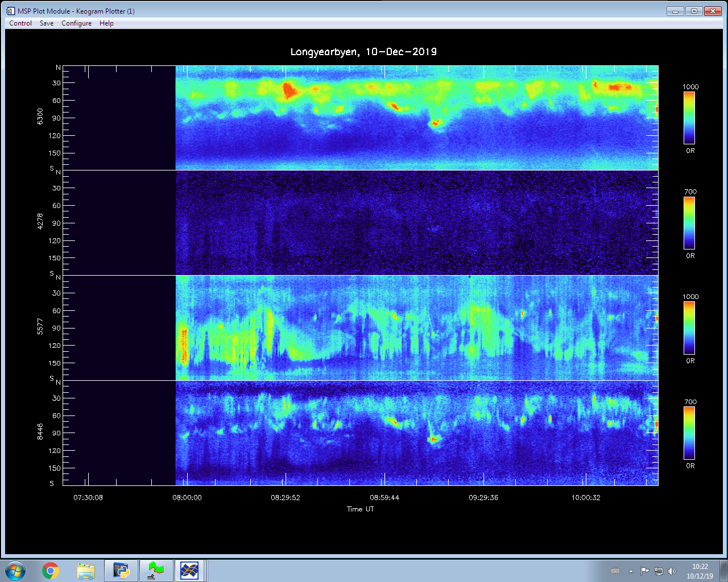The width and height of the screenshot is (728, 582).
Task: Open the Save menu
Action: (x=47, y=23)
